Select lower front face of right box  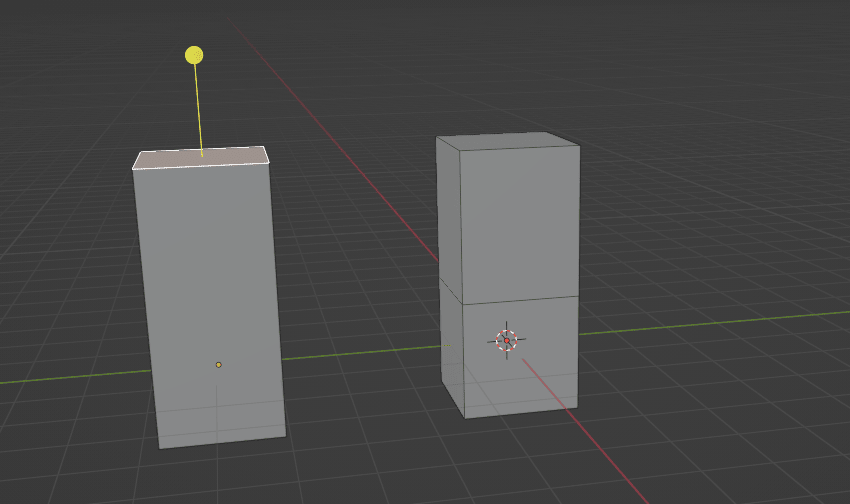(x=520, y=370)
